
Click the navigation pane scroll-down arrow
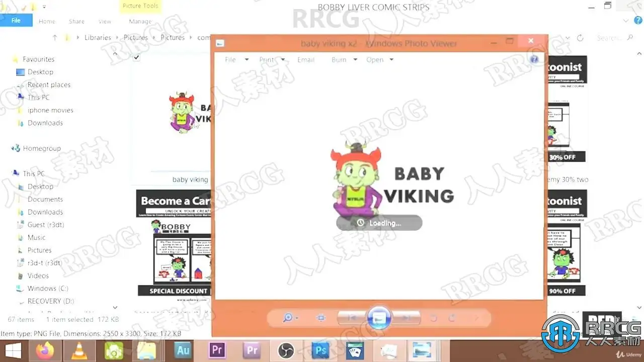[x=115, y=307]
